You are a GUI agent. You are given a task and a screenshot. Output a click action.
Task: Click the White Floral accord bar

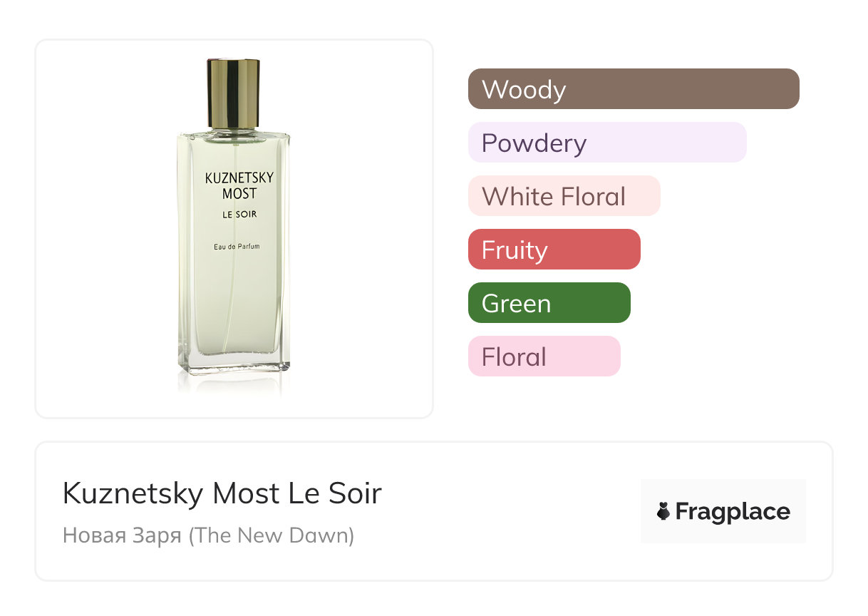coord(564,196)
